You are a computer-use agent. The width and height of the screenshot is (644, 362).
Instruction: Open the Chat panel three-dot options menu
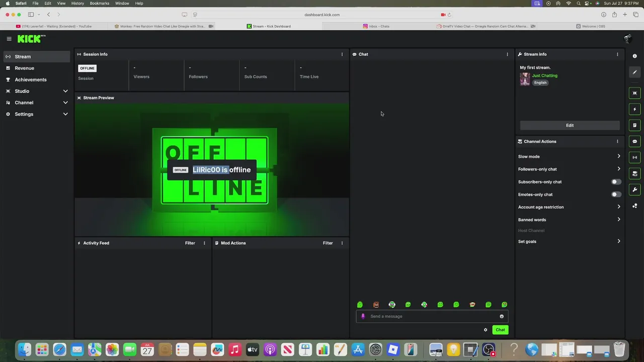(507, 54)
